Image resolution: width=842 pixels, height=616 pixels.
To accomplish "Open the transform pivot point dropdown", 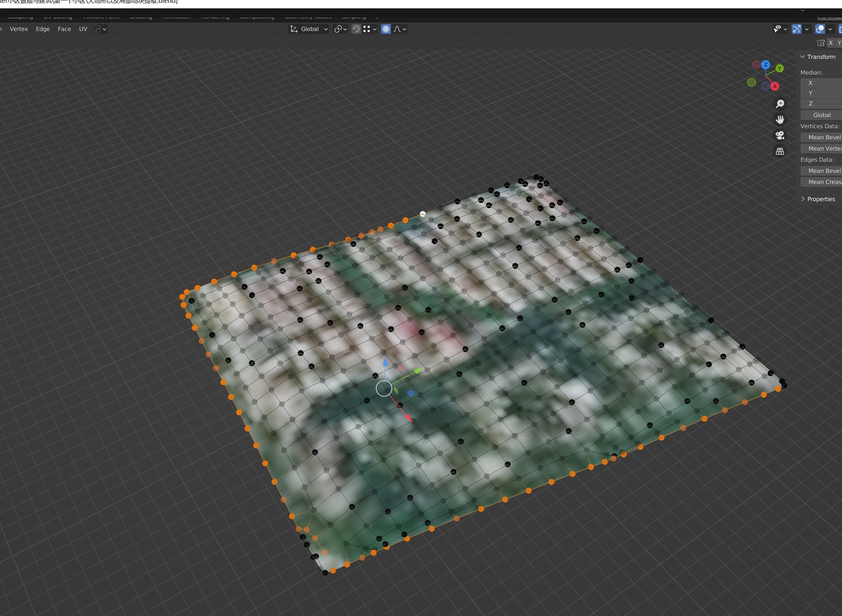I will coord(340,29).
